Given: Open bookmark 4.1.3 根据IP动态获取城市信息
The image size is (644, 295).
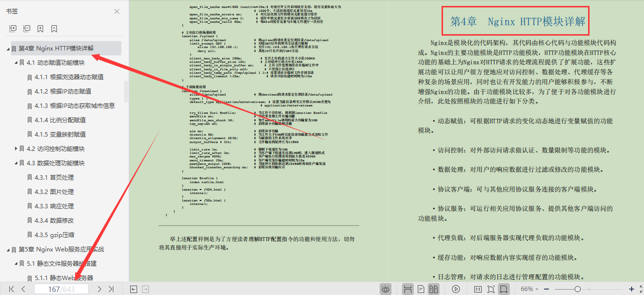Looking at the screenshot, I should click(x=75, y=106).
